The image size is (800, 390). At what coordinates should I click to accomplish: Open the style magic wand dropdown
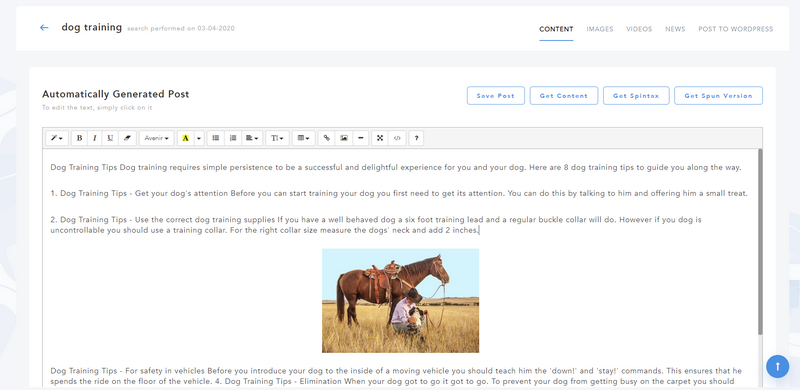click(x=57, y=138)
